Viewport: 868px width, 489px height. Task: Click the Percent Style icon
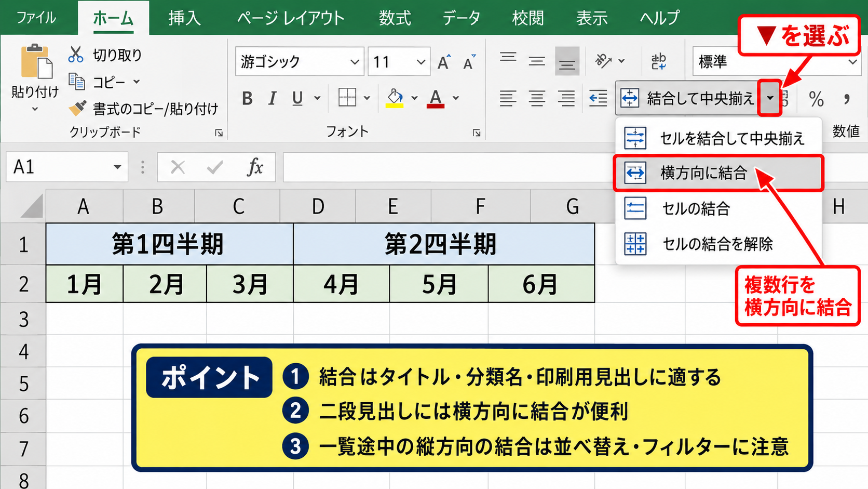tap(816, 98)
